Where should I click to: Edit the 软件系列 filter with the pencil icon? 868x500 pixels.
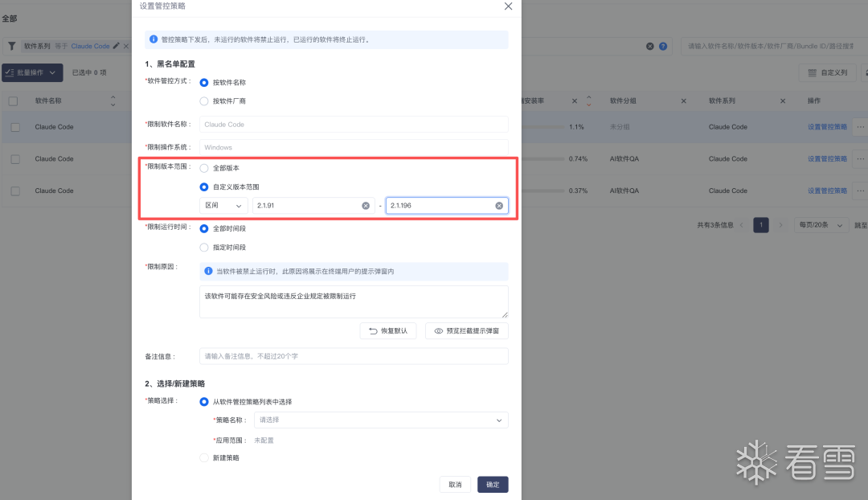pyautogui.click(x=117, y=46)
